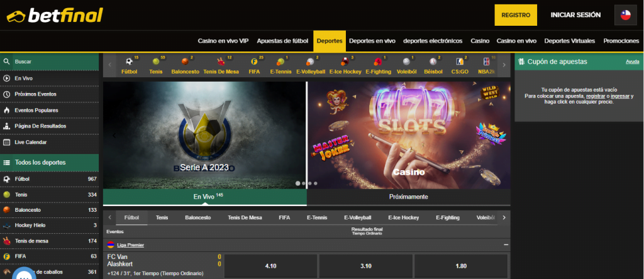
Task: Select the E-Volleyball carousel icon
Action: point(311,62)
